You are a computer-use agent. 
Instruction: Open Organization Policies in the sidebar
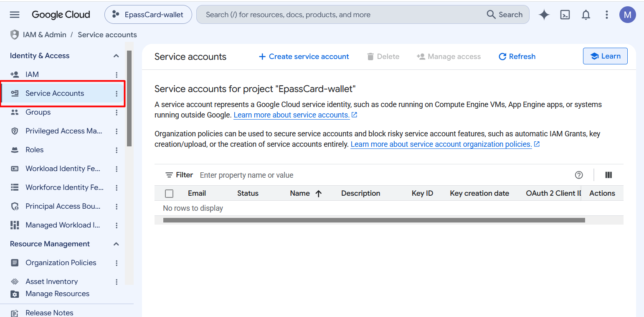click(62, 263)
